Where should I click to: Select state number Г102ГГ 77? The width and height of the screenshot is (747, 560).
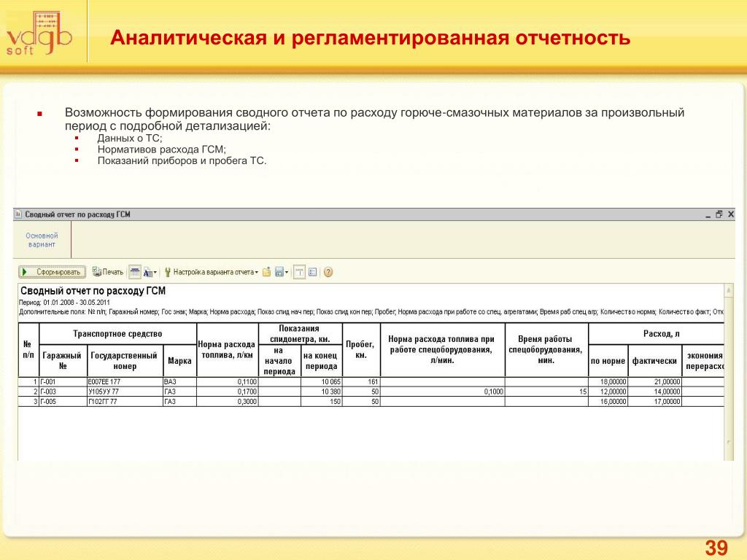coord(125,402)
